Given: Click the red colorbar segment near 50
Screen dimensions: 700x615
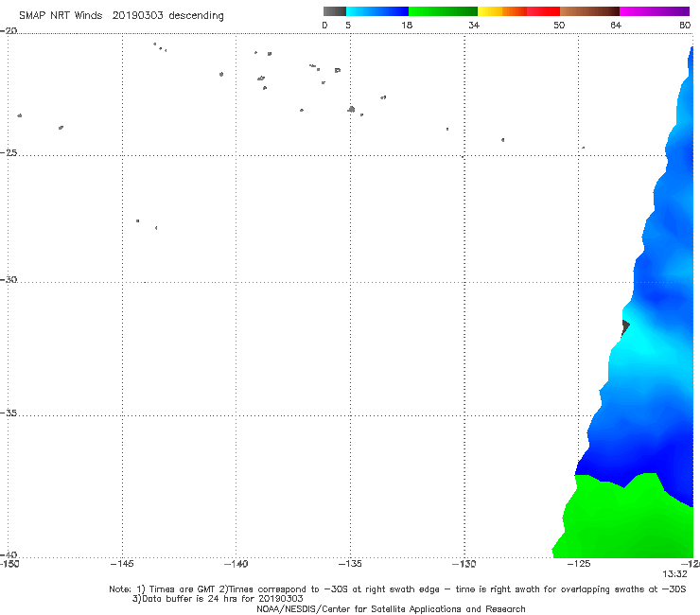Looking at the screenshot, I should coord(543,11).
